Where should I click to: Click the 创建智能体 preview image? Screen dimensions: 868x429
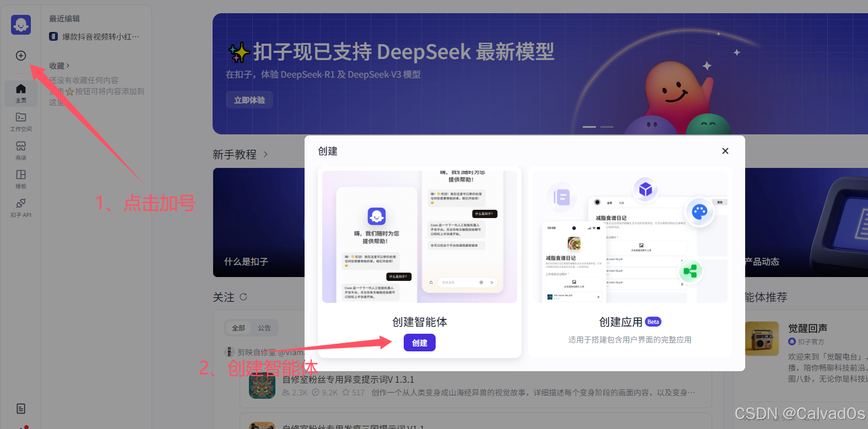pyautogui.click(x=420, y=237)
